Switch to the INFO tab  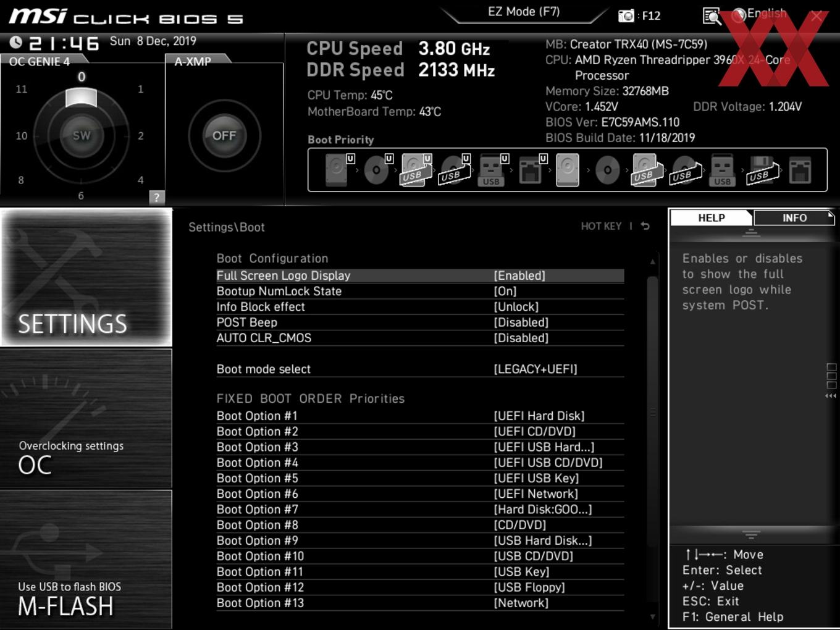coord(794,218)
